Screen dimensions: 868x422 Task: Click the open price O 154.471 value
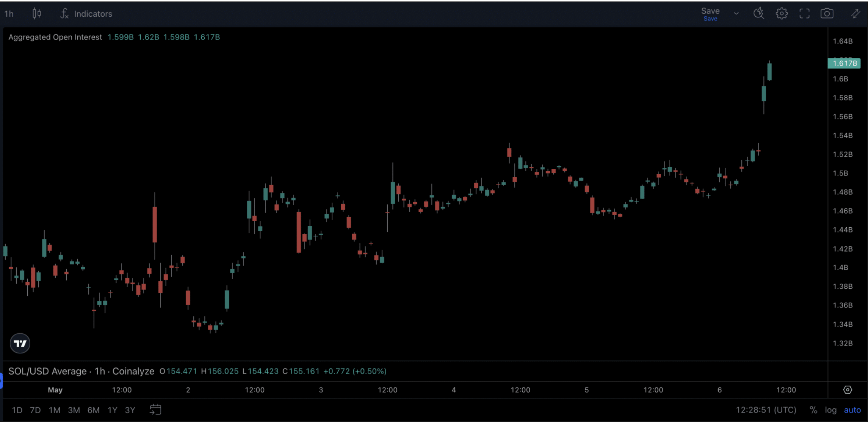(178, 371)
